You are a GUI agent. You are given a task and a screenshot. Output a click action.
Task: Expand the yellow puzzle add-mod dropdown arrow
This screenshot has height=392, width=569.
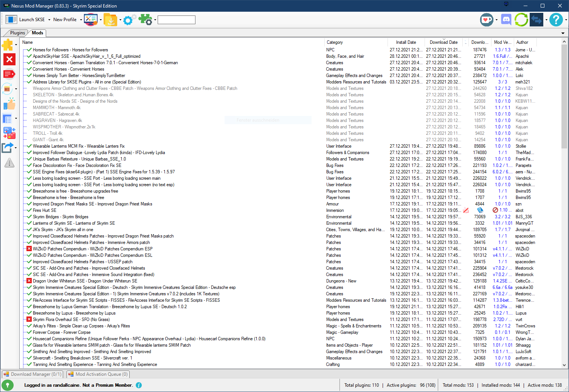[16, 45]
